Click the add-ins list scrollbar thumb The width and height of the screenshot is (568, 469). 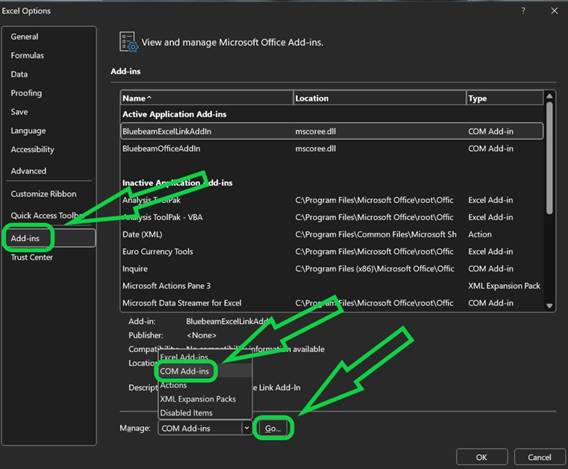pyautogui.click(x=549, y=158)
